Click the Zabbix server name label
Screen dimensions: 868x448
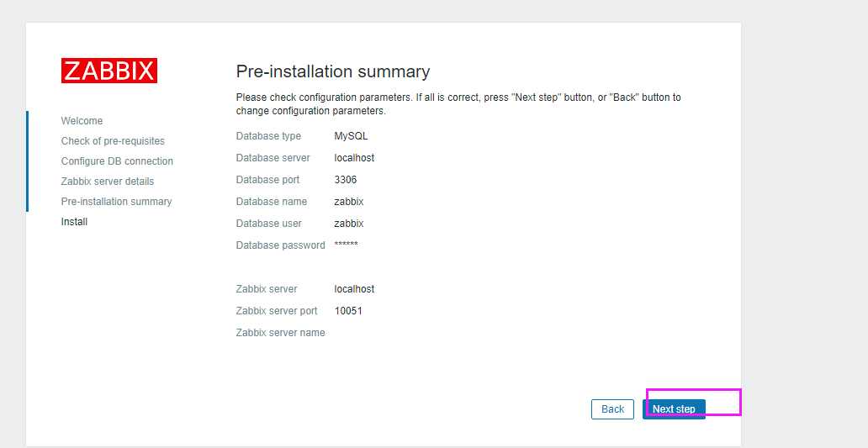tap(280, 333)
